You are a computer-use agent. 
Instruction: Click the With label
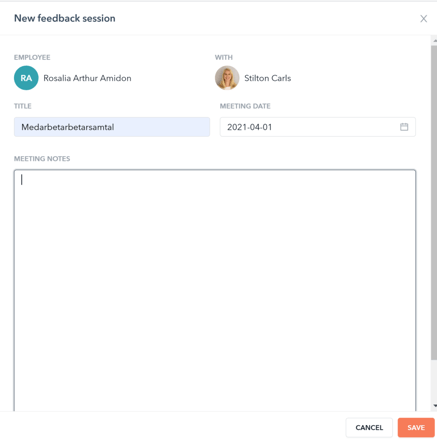pyautogui.click(x=224, y=57)
